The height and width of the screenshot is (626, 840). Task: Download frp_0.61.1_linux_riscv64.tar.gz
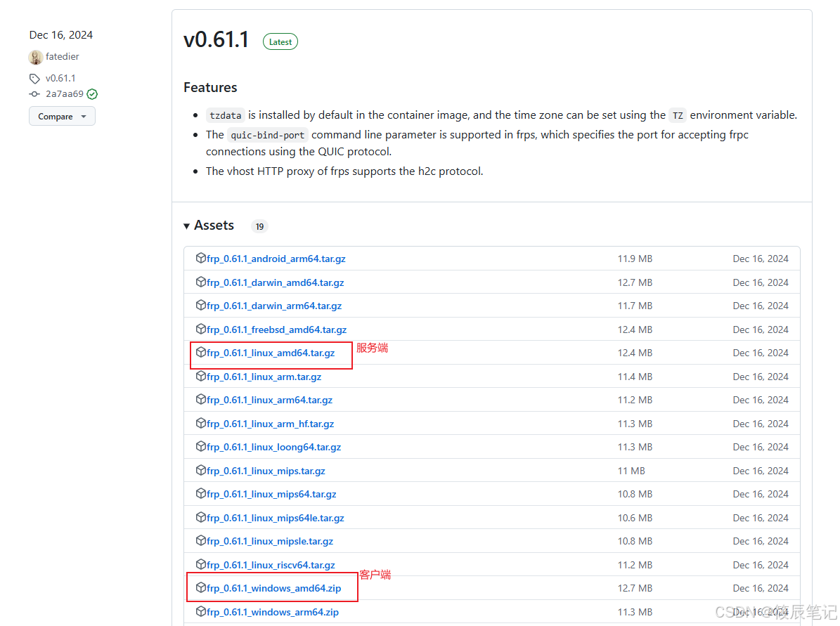pos(271,565)
